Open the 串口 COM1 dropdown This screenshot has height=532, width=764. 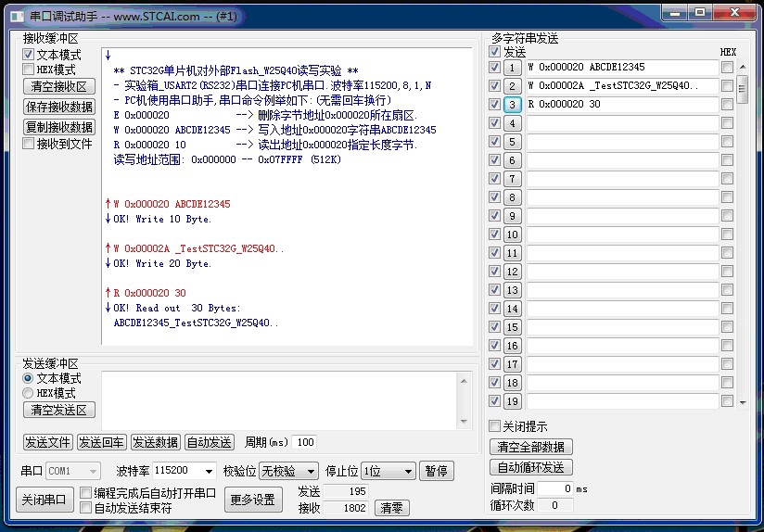(x=73, y=471)
